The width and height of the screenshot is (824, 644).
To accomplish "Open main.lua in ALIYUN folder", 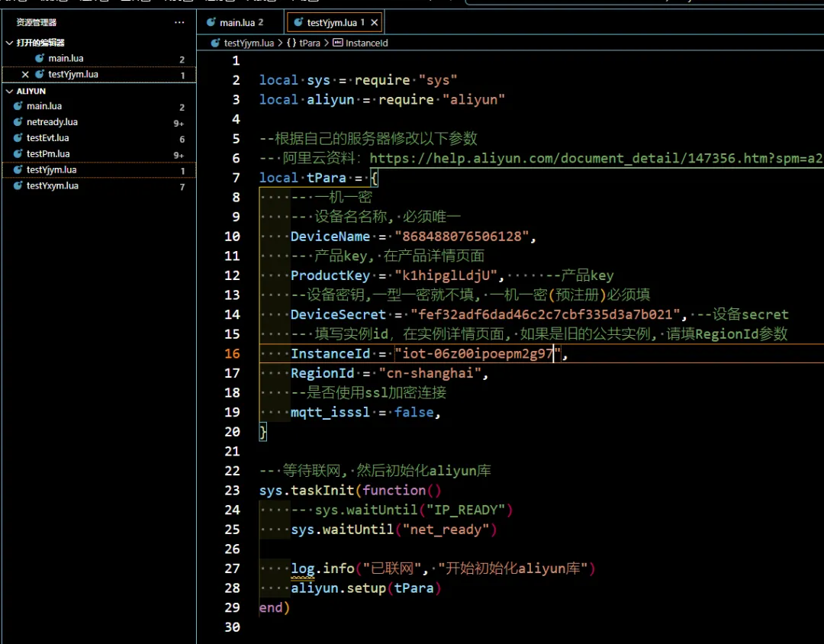I will (44, 106).
